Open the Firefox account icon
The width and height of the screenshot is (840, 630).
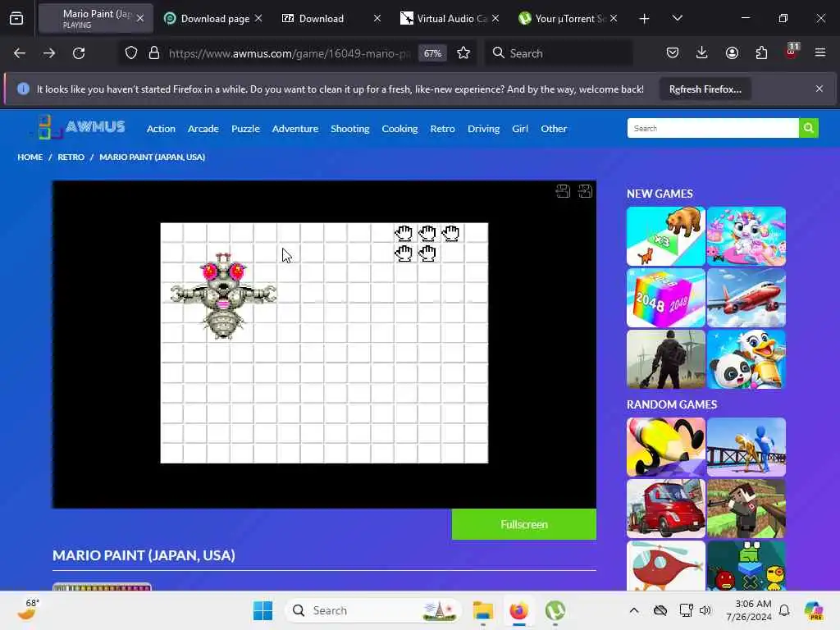(732, 52)
